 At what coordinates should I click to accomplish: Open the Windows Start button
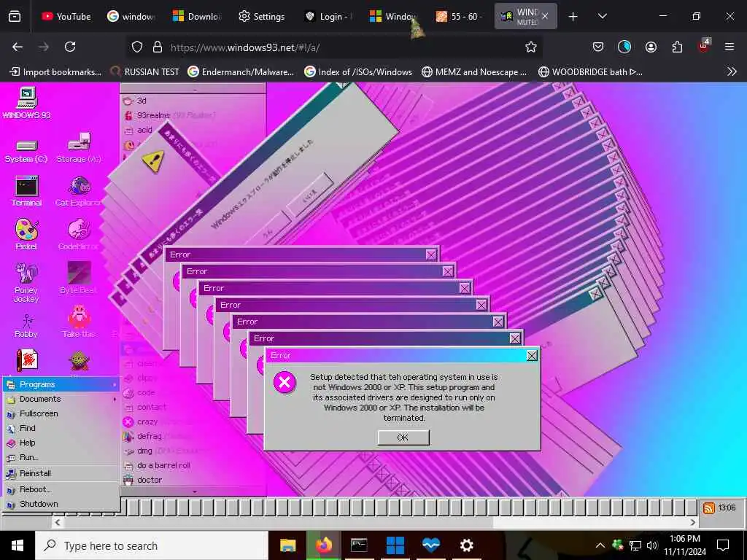(x=18, y=545)
